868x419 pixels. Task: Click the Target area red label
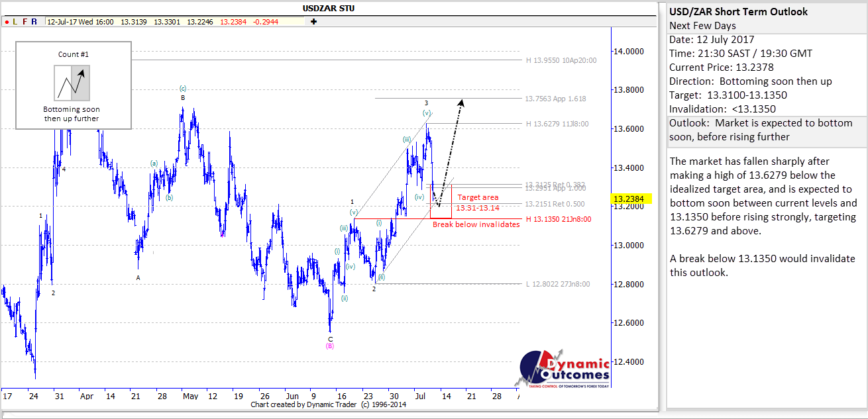[478, 197]
